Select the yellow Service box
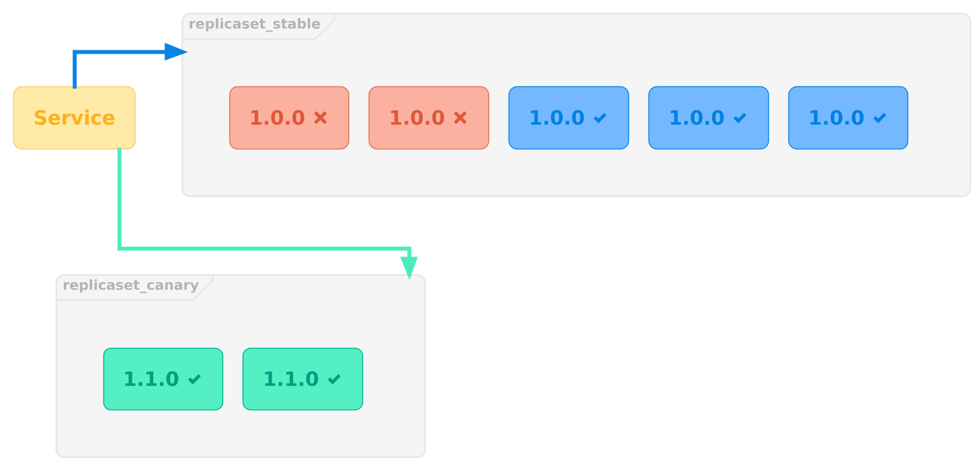The width and height of the screenshot is (980, 467). (x=74, y=118)
